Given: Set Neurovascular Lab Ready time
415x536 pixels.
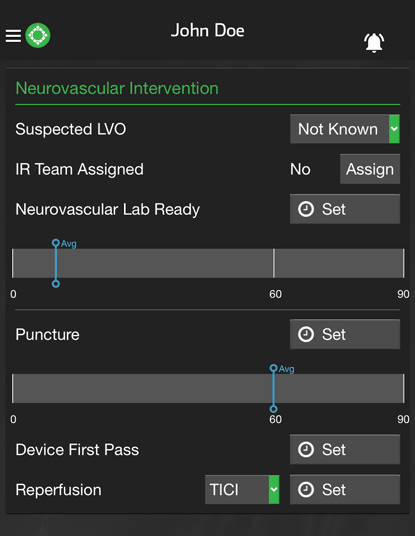Looking at the screenshot, I should pos(345,209).
